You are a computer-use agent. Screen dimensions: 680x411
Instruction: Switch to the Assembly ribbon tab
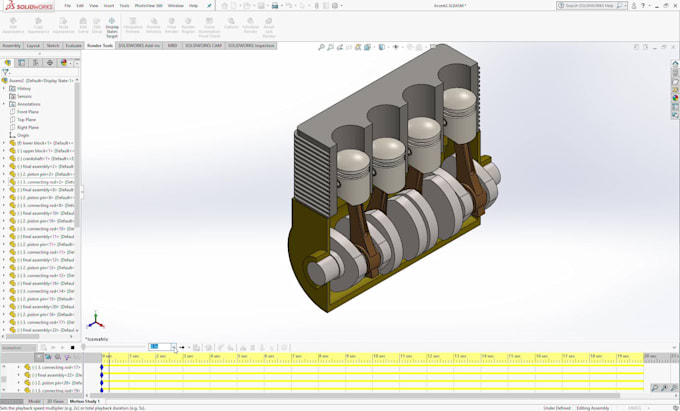(x=12, y=46)
